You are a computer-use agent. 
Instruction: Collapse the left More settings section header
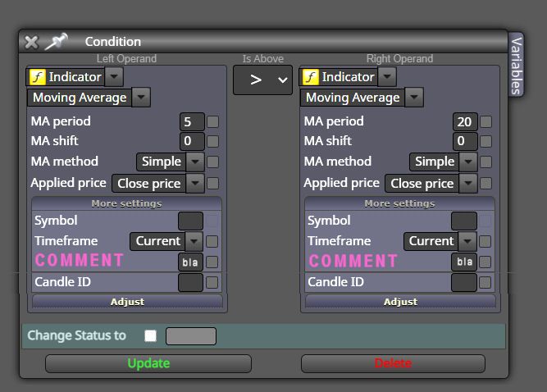pyautogui.click(x=126, y=203)
